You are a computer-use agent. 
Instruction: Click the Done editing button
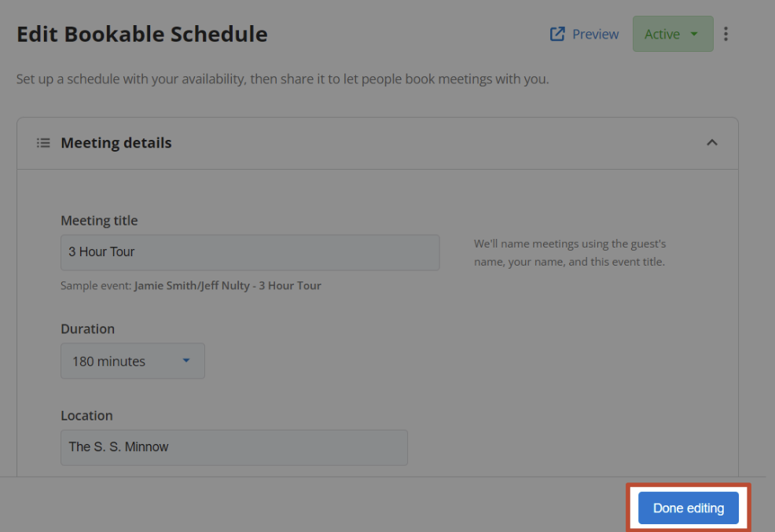pyautogui.click(x=688, y=508)
